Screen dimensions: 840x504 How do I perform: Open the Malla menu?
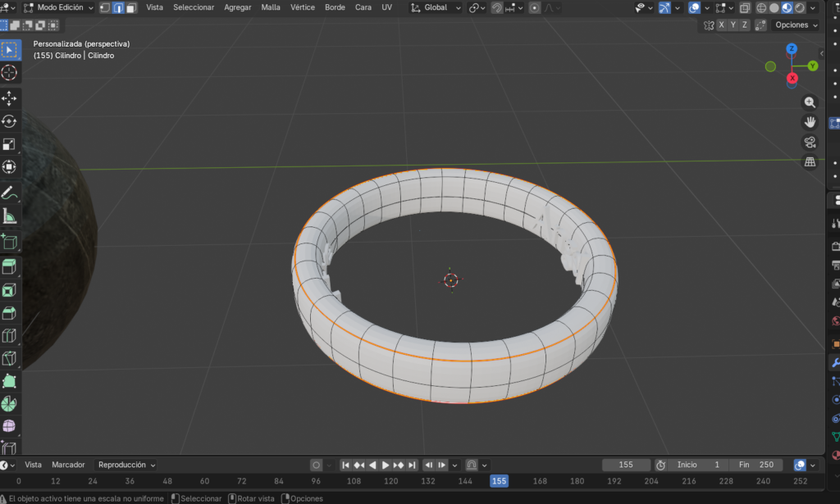click(270, 7)
